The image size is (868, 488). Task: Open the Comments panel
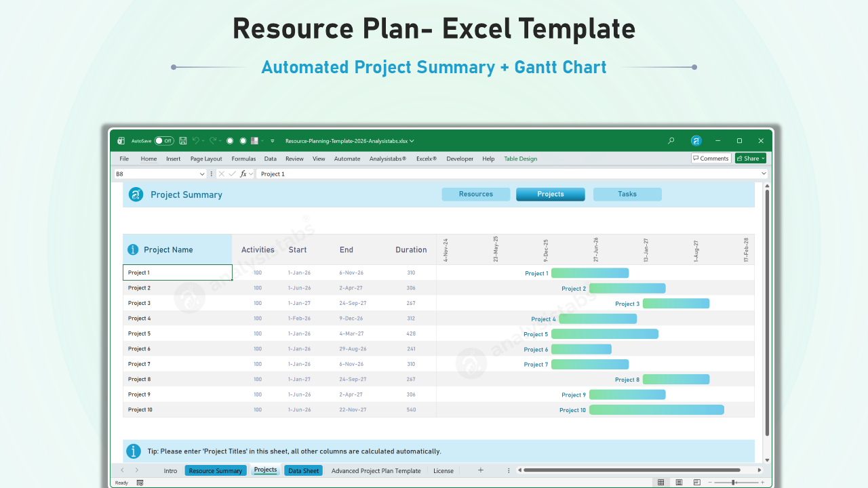[711, 158]
